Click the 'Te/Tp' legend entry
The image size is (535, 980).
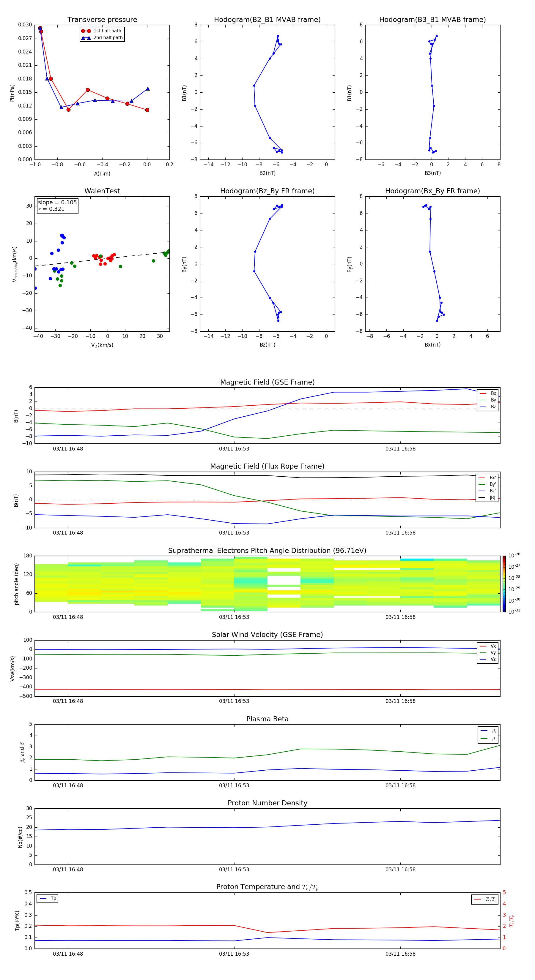click(485, 899)
